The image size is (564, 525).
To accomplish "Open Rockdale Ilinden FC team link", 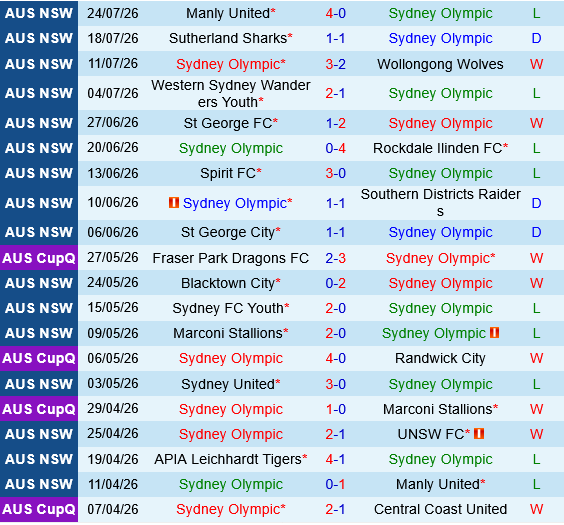I will click(x=437, y=148).
